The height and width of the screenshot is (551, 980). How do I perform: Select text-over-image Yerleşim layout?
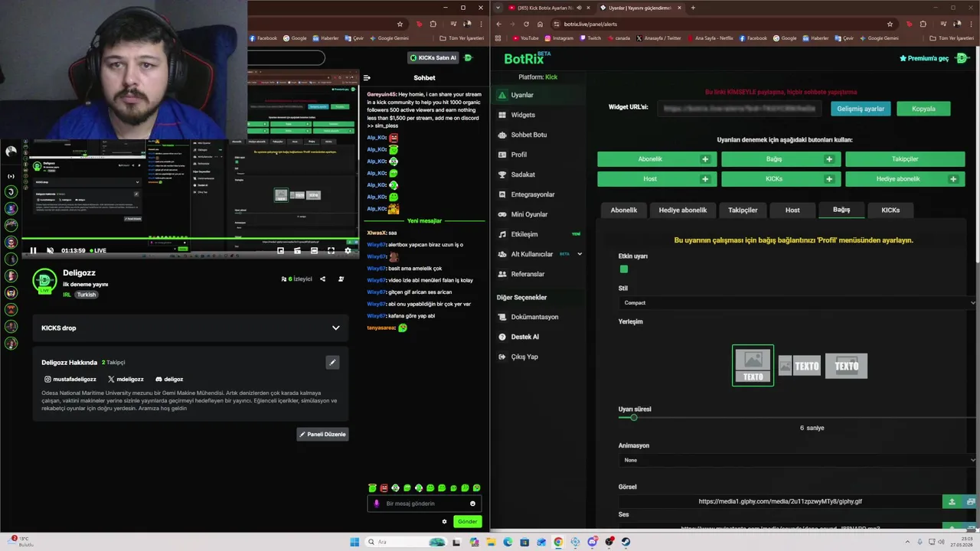(x=846, y=366)
